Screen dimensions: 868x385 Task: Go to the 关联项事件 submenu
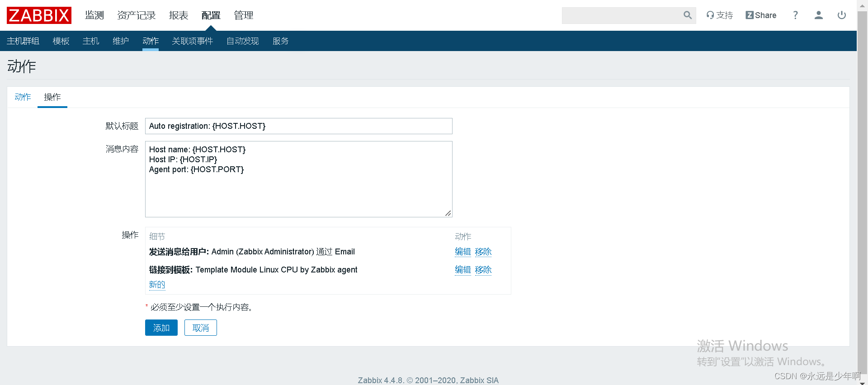tap(193, 41)
